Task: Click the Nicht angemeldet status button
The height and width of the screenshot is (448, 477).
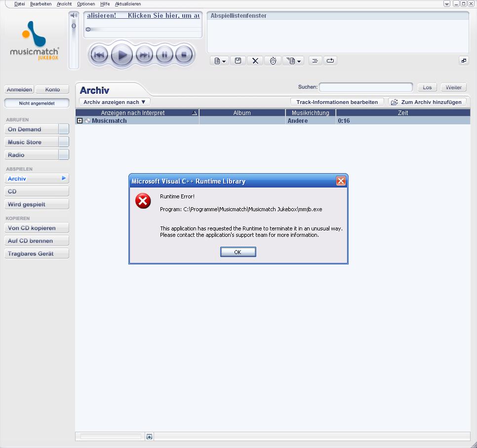Action: 37,103
